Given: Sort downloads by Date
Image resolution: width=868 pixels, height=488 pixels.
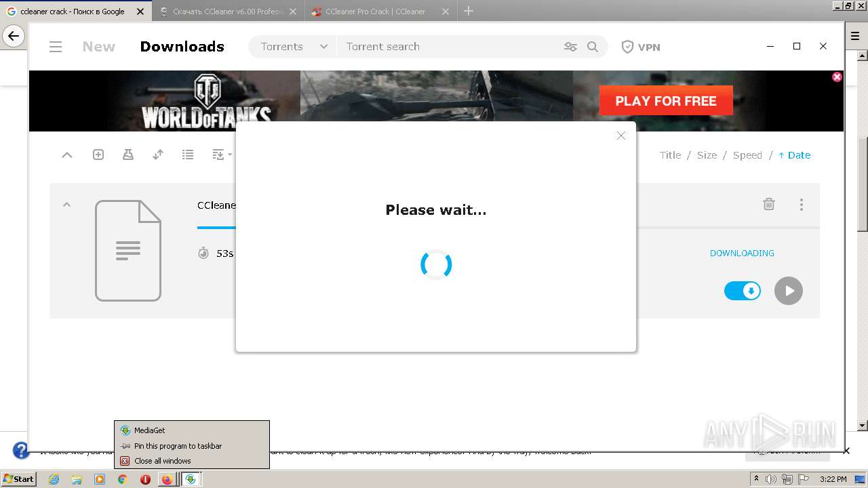Looking at the screenshot, I should (794, 155).
